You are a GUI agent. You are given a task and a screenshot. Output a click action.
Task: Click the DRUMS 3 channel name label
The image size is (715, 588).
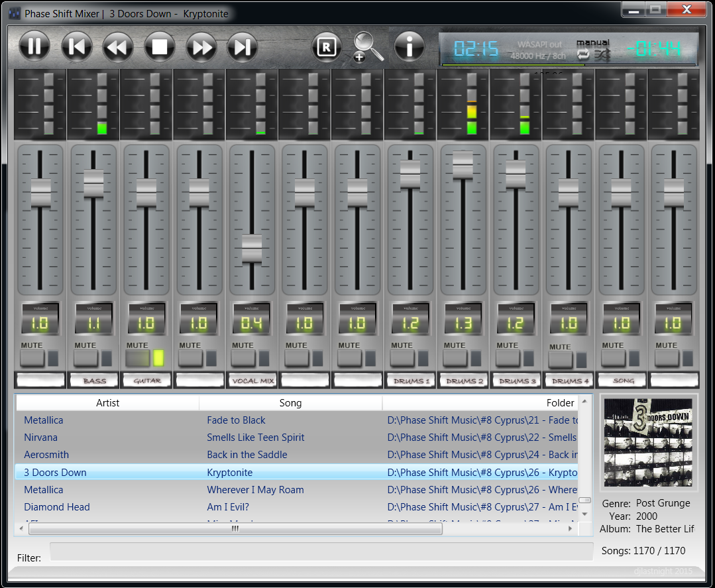pyautogui.click(x=516, y=380)
